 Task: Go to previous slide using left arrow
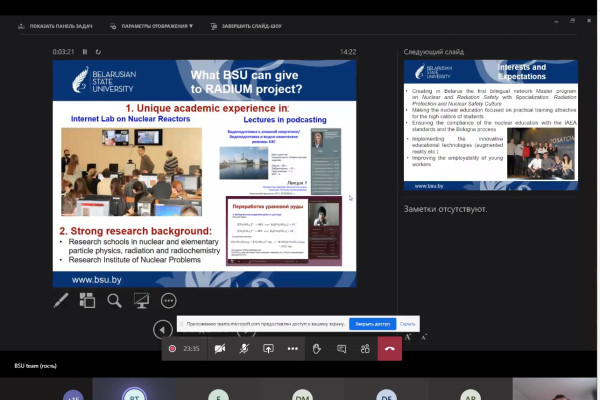pyautogui.click(x=161, y=329)
